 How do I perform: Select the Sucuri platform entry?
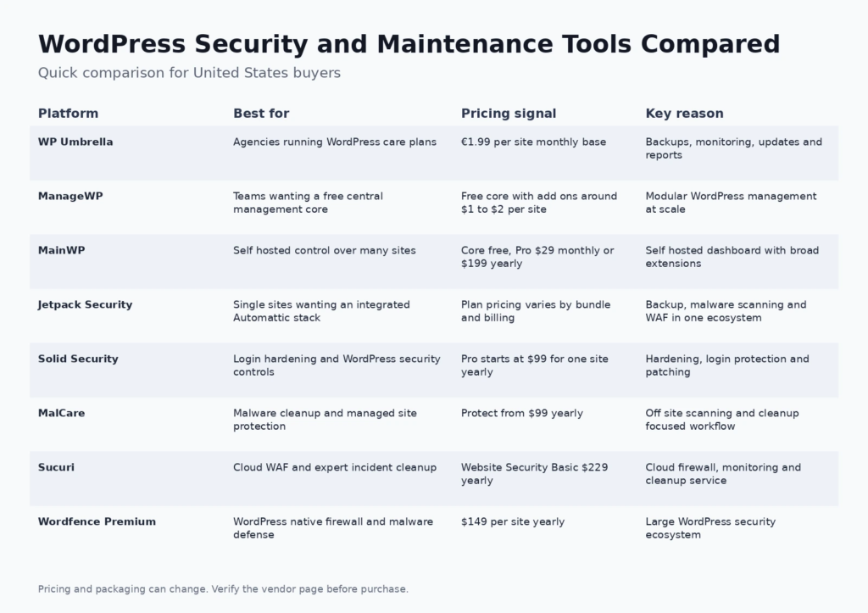(x=56, y=467)
